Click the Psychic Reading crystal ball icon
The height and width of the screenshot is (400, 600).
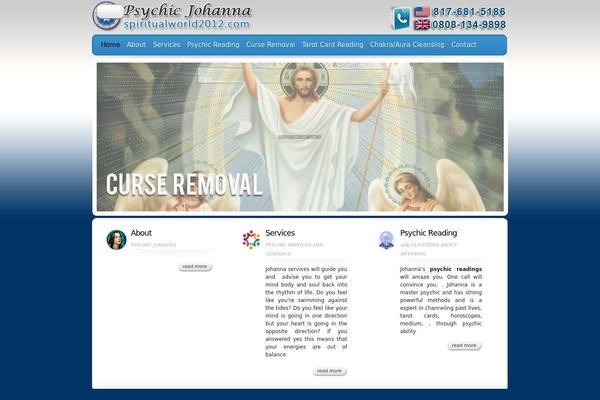tap(386, 240)
